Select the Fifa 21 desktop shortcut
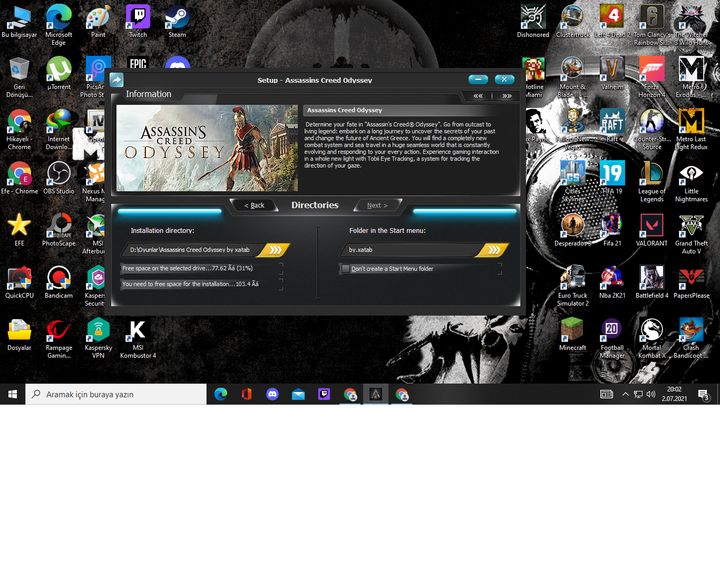The height and width of the screenshot is (588, 720). tap(612, 230)
